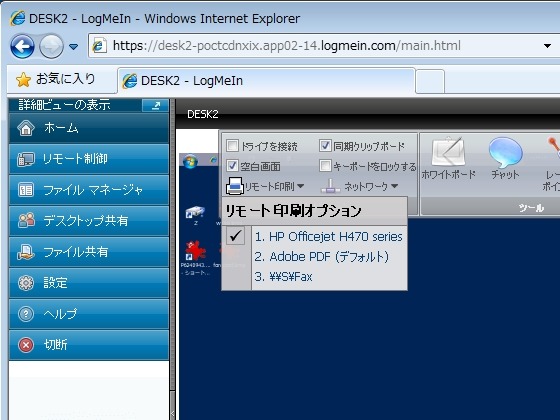Image resolution: width=560 pixels, height=420 pixels.
Task: Click the red splat desktop shortcut icon
Action: tap(195, 251)
